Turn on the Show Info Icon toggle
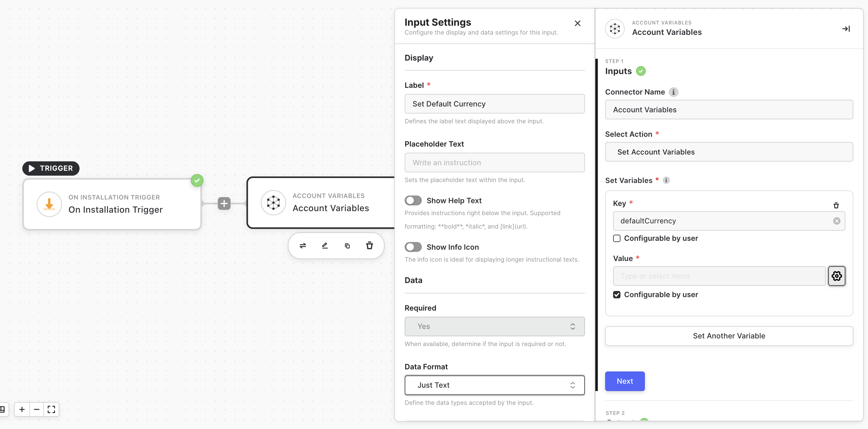The height and width of the screenshot is (429, 868). pos(413,247)
